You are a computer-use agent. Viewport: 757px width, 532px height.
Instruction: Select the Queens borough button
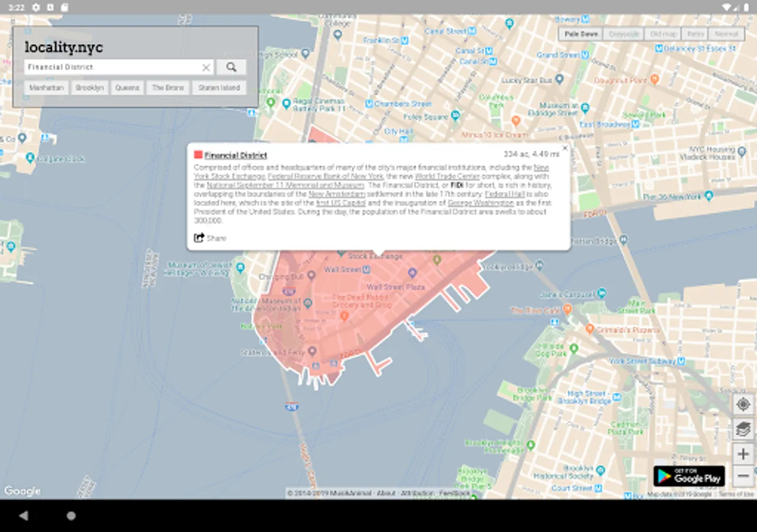(127, 87)
